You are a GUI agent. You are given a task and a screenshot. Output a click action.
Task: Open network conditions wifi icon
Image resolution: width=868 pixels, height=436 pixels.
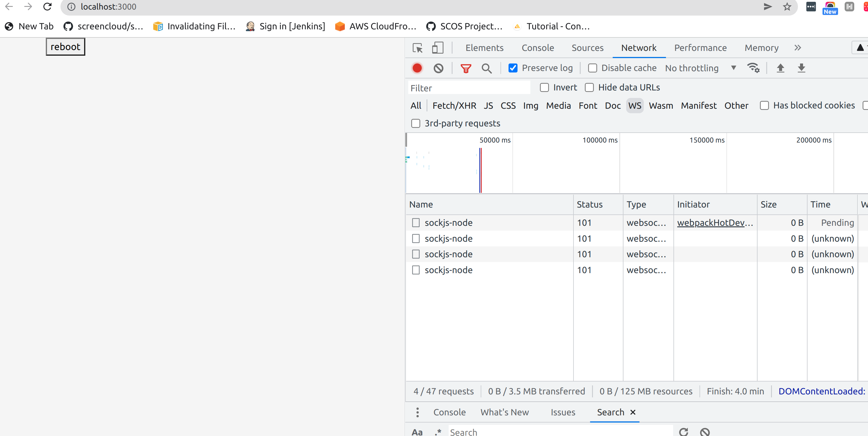point(753,68)
